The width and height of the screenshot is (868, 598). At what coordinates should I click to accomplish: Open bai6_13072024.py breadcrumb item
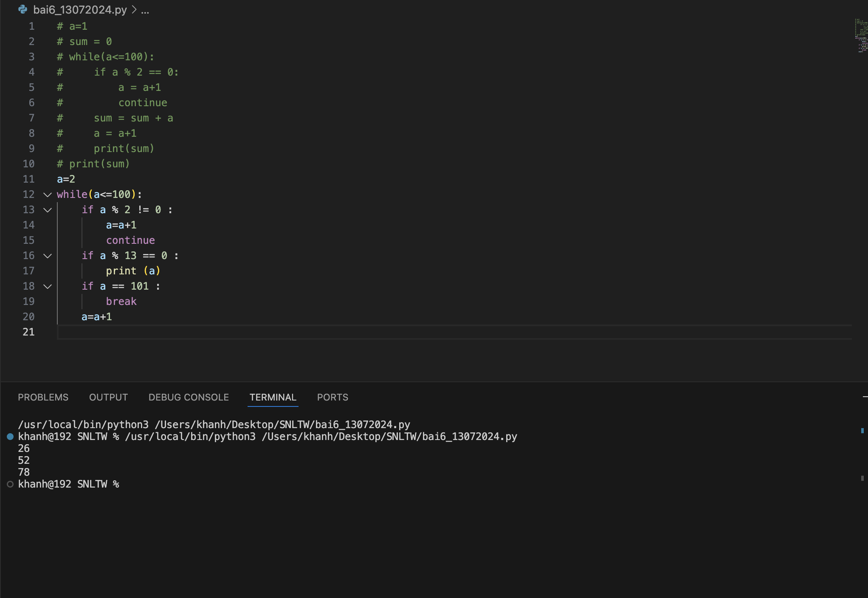tap(80, 10)
